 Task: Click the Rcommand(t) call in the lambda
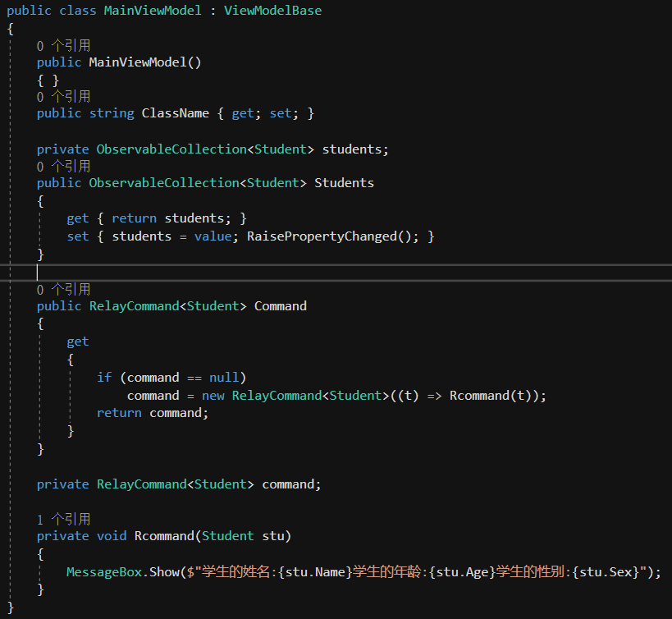pos(491,395)
